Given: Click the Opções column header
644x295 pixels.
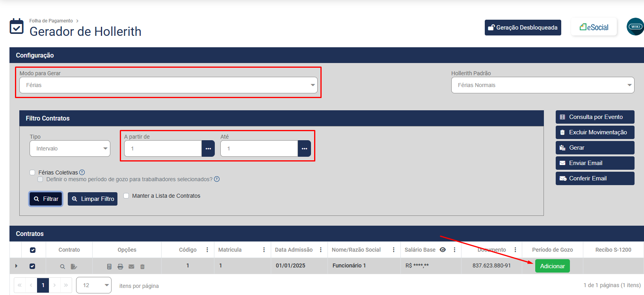Looking at the screenshot, I should coord(127,250).
